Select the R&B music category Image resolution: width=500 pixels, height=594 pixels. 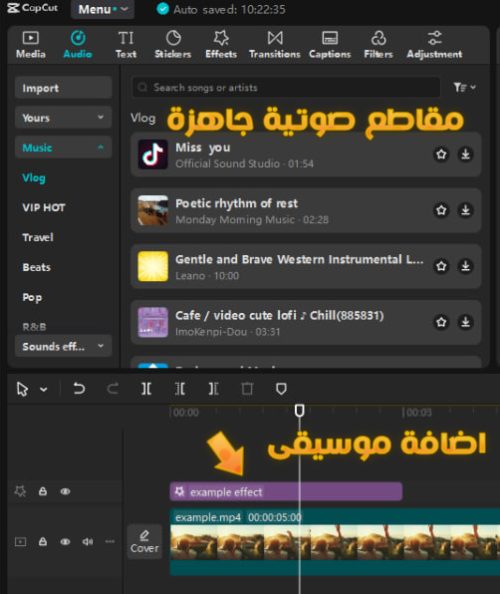(34, 327)
